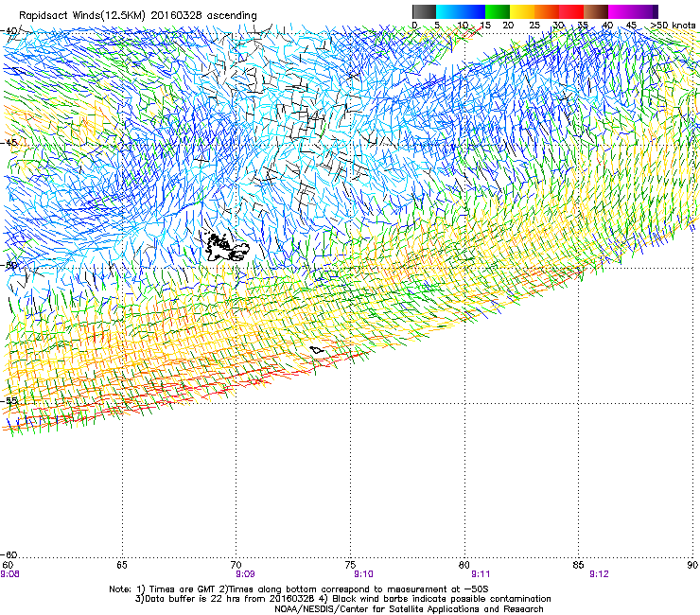This screenshot has height=615, width=700.
Task: Click the '-55' latitude axis label
Action: pos(9,400)
